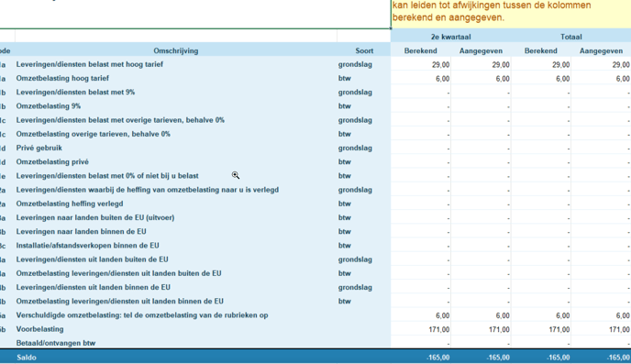Click the Soort column header
Viewport: 631px width, 364px height.
click(364, 50)
